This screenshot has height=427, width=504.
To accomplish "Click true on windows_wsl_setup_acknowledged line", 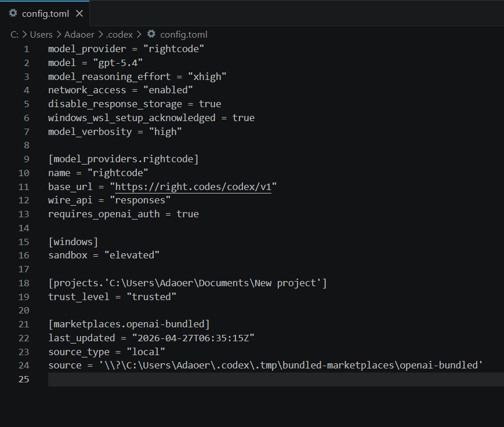I will coord(243,118).
